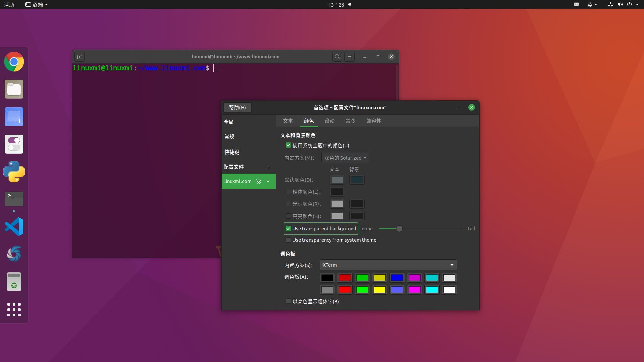Open the Solarized built-in scheme dropdown
This screenshot has height=362, width=644.
pos(345,158)
